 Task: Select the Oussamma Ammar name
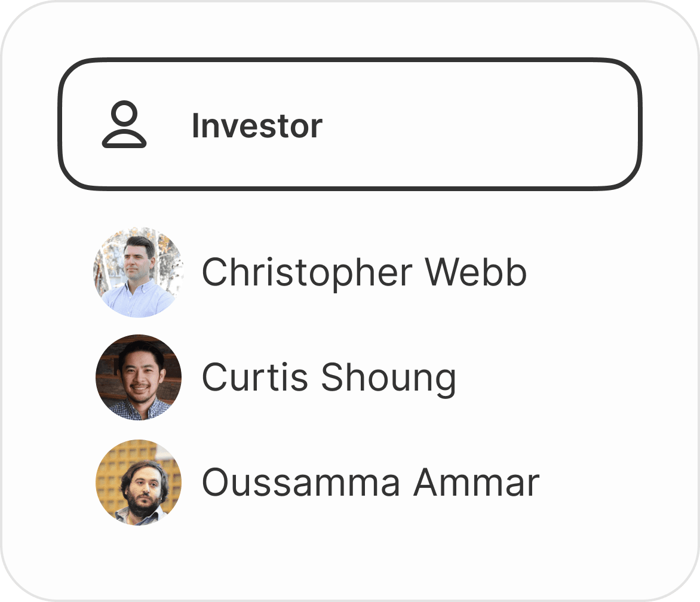(x=370, y=483)
